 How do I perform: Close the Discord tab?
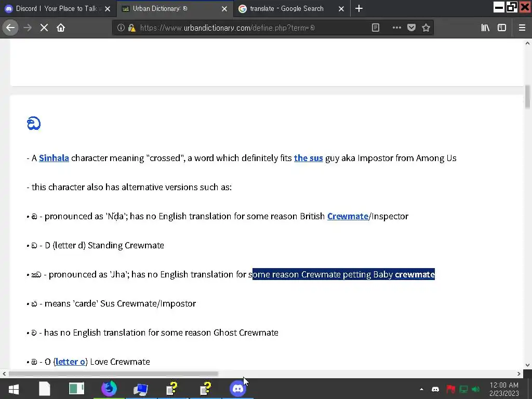[x=108, y=9]
